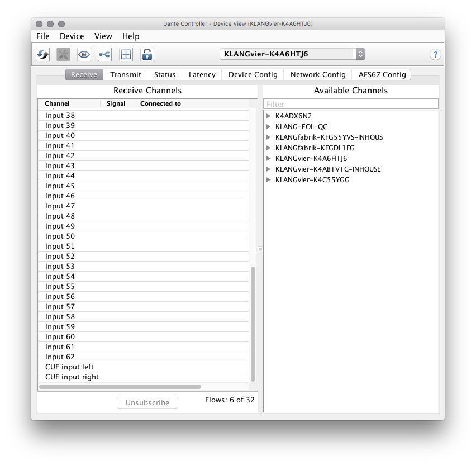Expand the KLANGfabrik-KFGDL1FG device tree

pyautogui.click(x=268, y=148)
